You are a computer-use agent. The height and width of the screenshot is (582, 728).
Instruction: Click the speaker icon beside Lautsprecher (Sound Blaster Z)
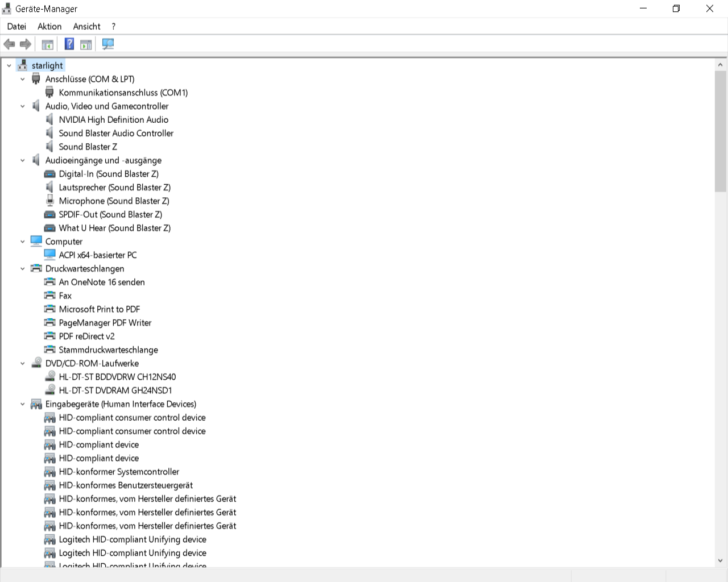(49, 188)
